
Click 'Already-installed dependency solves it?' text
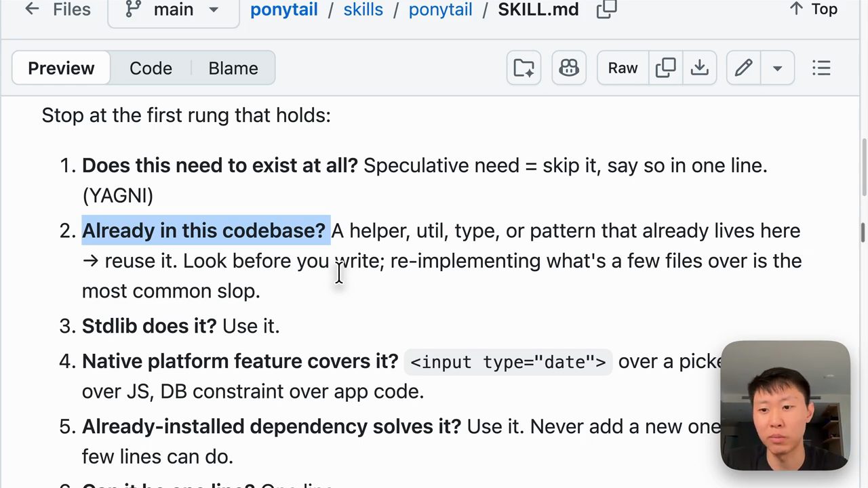(x=271, y=426)
